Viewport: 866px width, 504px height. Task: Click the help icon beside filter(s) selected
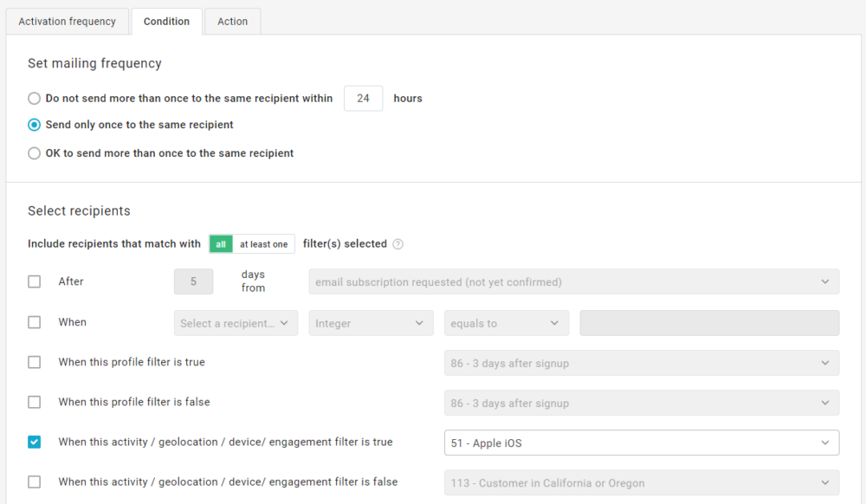pyautogui.click(x=398, y=244)
